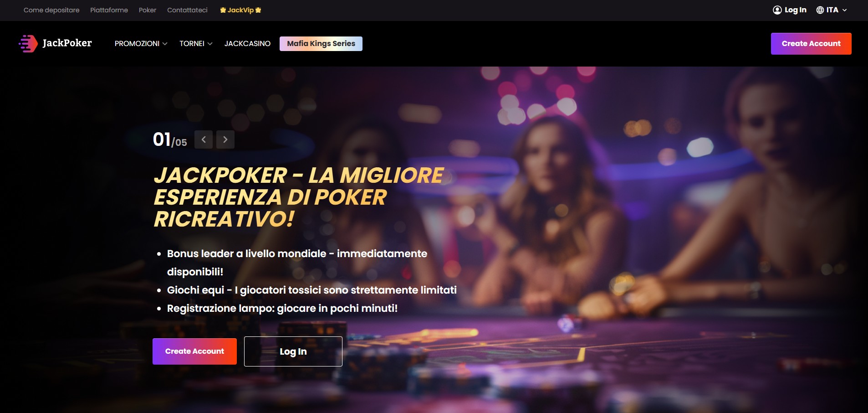The width and height of the screenshot is (868, 413).
Task: Advance to the next slide arrow
Action: tap(225, 139)
